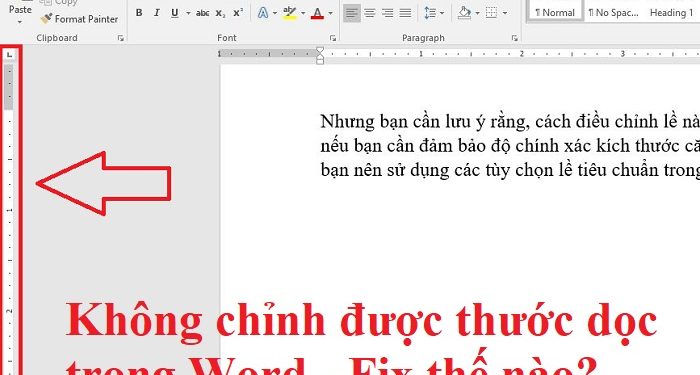Screen dimensions: 700x375
Task: Apply subscript formatting
Action: [x=221, y=13]
